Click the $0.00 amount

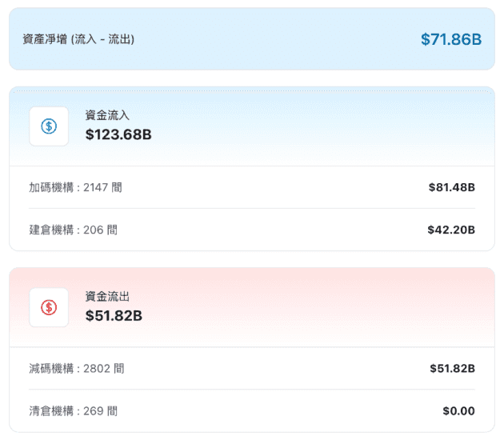pyautogui.click(x=458, y=411)
